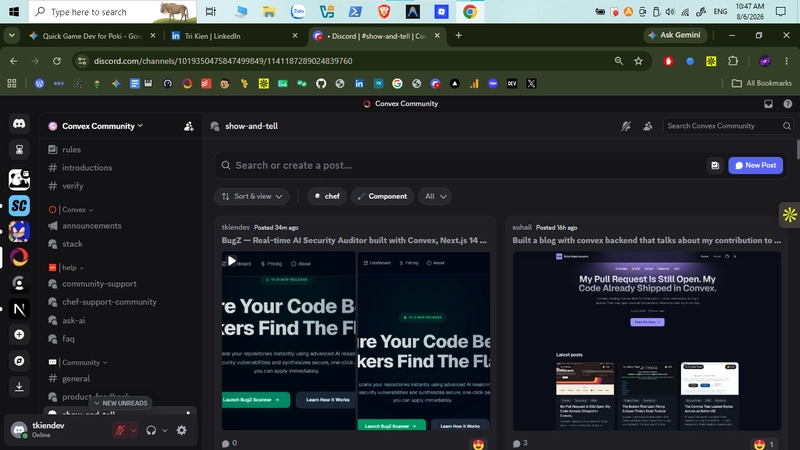Open Explore Discoverable Servers compass icon
The width and height of the screenshot is (800, 450).
coord(19,361)
